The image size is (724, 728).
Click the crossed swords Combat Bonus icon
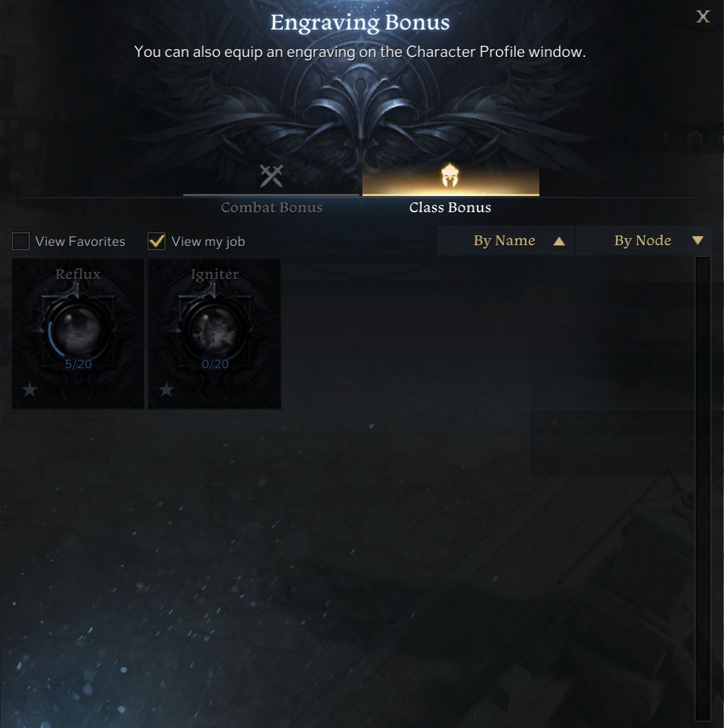(x=272, y=176)
